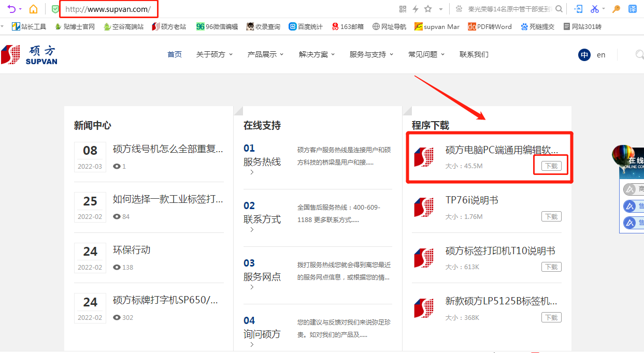Click the green security shield in address bar

(54, 9)
